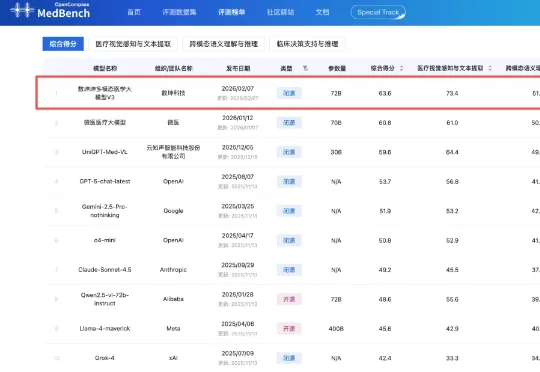Click the 模型名称 column header
This screenshot has height=372, width=540.
105,68
